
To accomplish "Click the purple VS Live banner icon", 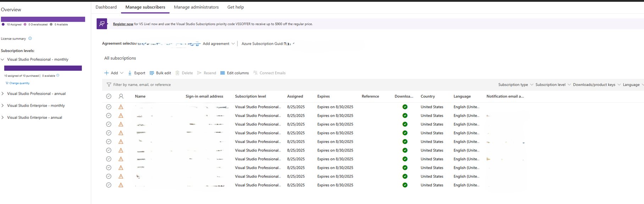I will coord(102,24).
